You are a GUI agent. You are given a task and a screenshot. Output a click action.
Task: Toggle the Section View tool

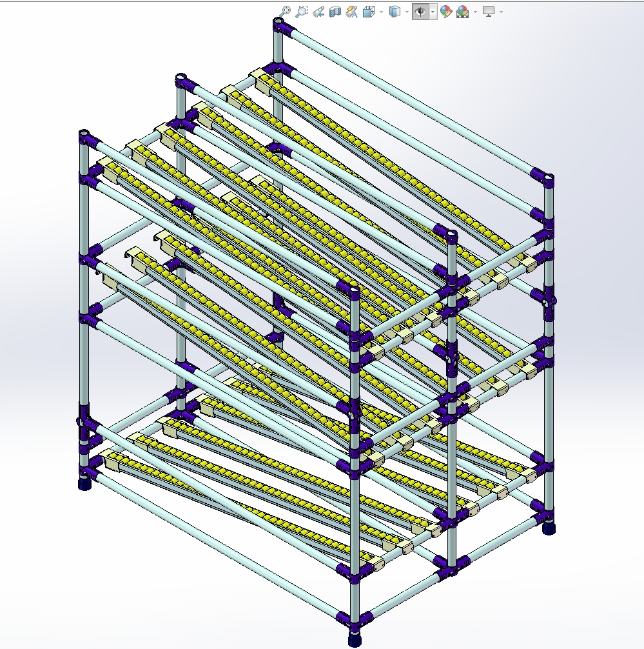point(335,12)
